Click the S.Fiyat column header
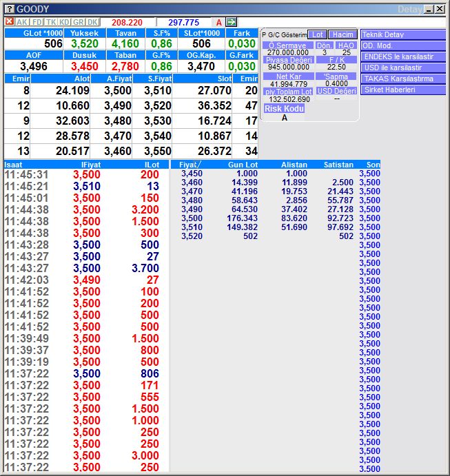The image size is (450, 476). (152, 79)
